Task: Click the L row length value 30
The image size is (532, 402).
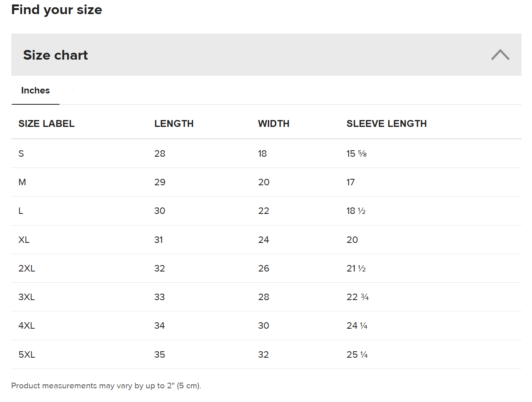Action: click(159, 211)
